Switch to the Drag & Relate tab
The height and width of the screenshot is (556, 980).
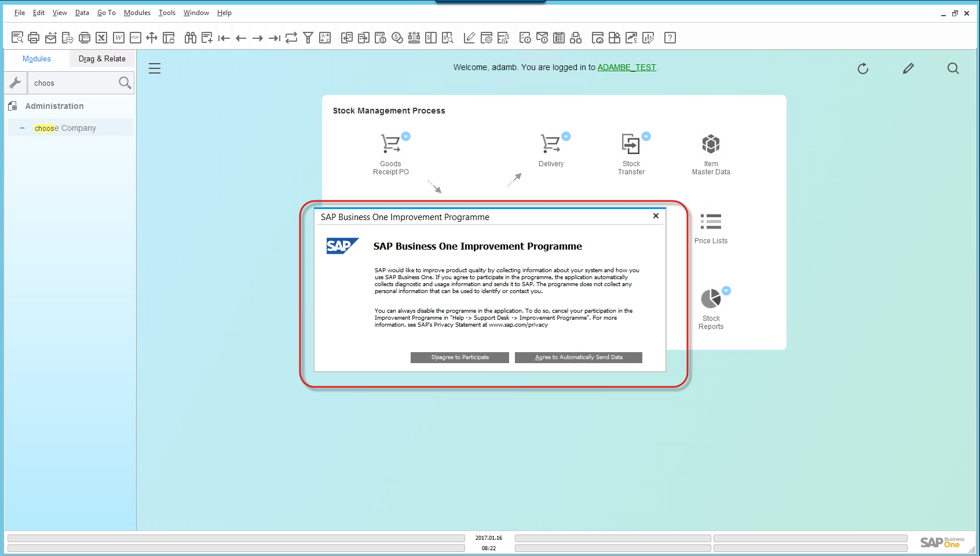point(102,58)
